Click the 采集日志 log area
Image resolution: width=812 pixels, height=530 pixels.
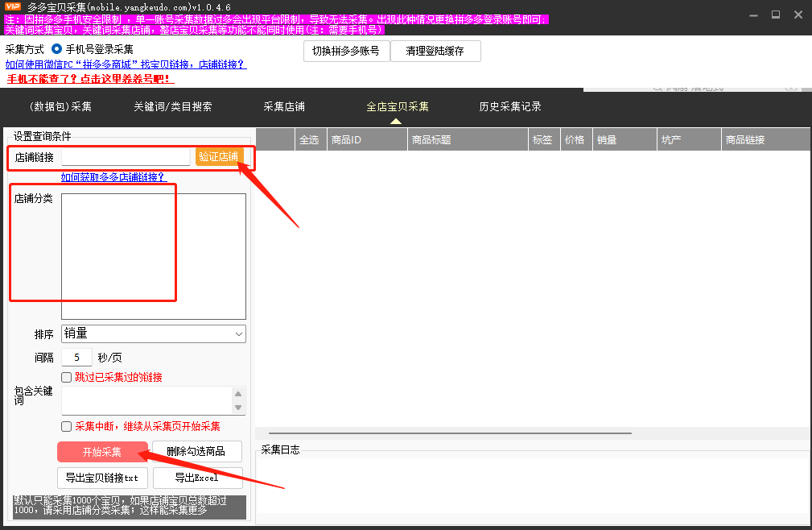534,486
